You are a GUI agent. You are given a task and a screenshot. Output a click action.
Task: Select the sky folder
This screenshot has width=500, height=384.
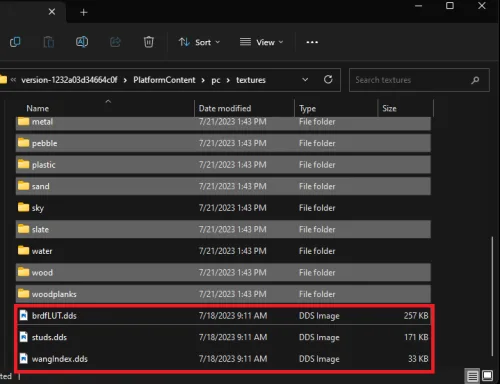tap(223, 208)
